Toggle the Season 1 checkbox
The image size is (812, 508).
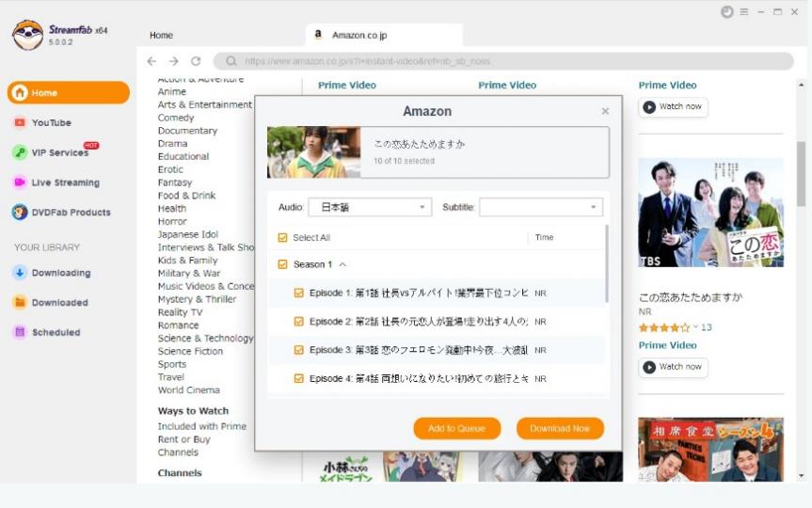pos(283,264)
